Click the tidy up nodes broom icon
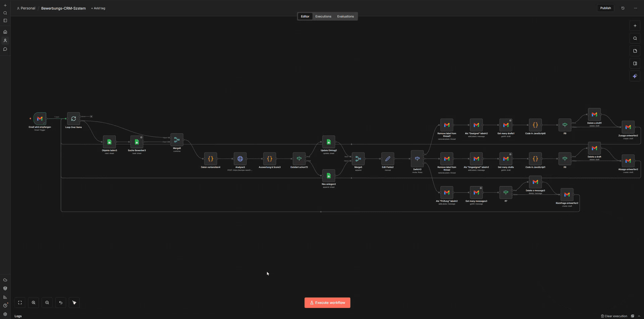The height and width of the screenshot is (319, 644). pos(74,303)
